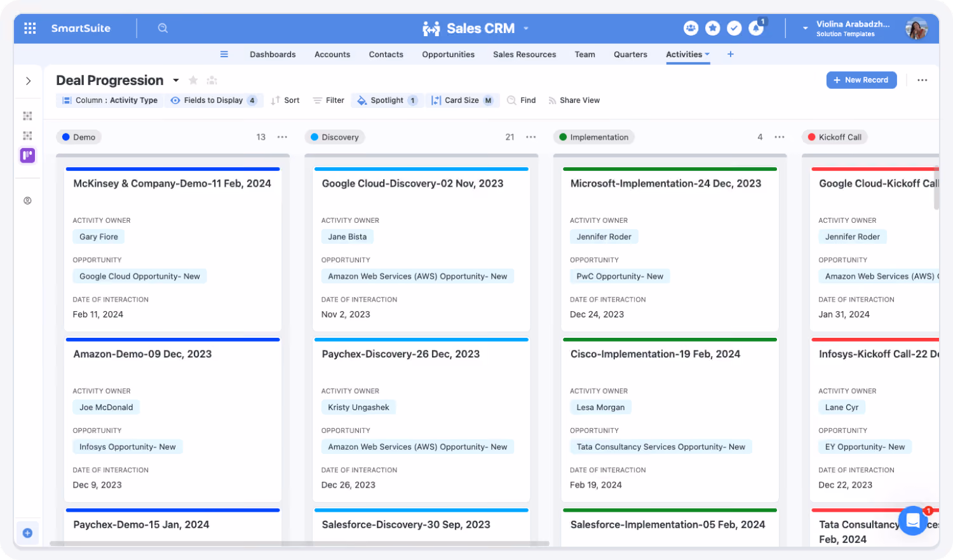Open the Quarters tab

pos(630,55)
